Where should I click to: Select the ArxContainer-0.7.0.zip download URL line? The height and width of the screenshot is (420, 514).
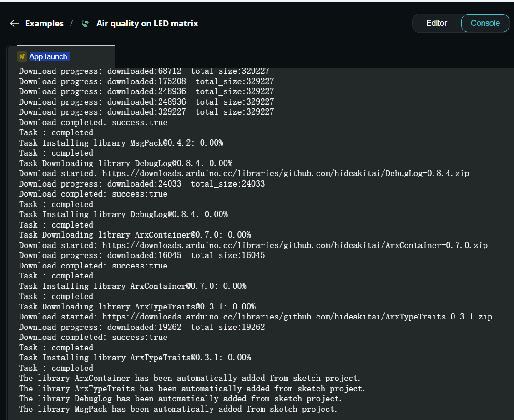[253, 245]
